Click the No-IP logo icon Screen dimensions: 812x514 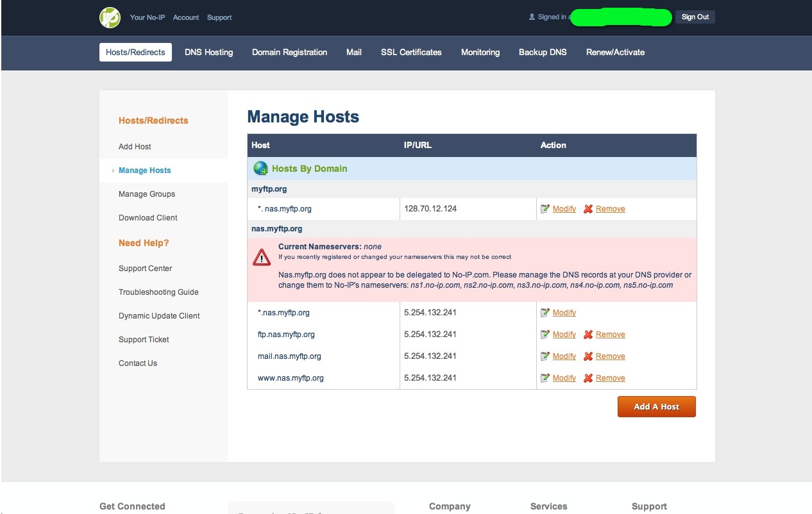(110, 17)
